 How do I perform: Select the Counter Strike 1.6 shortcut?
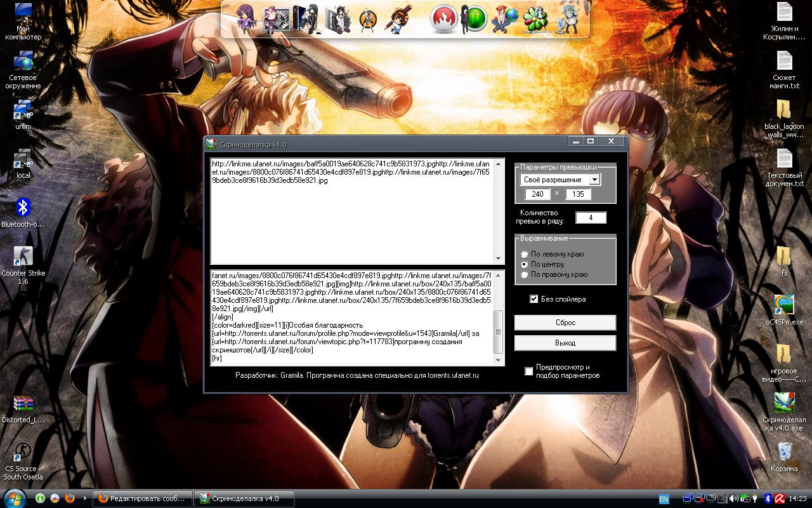tap(23, 265)
